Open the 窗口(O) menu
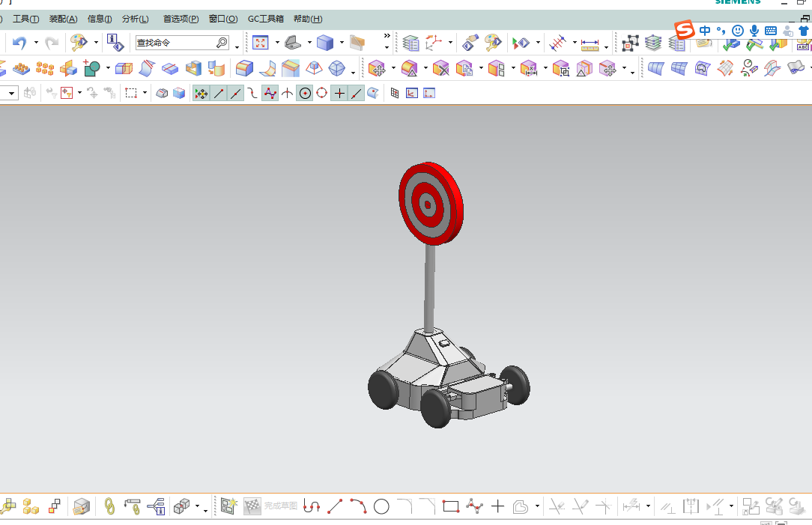812x525 pixels. (x=223, y=19)
